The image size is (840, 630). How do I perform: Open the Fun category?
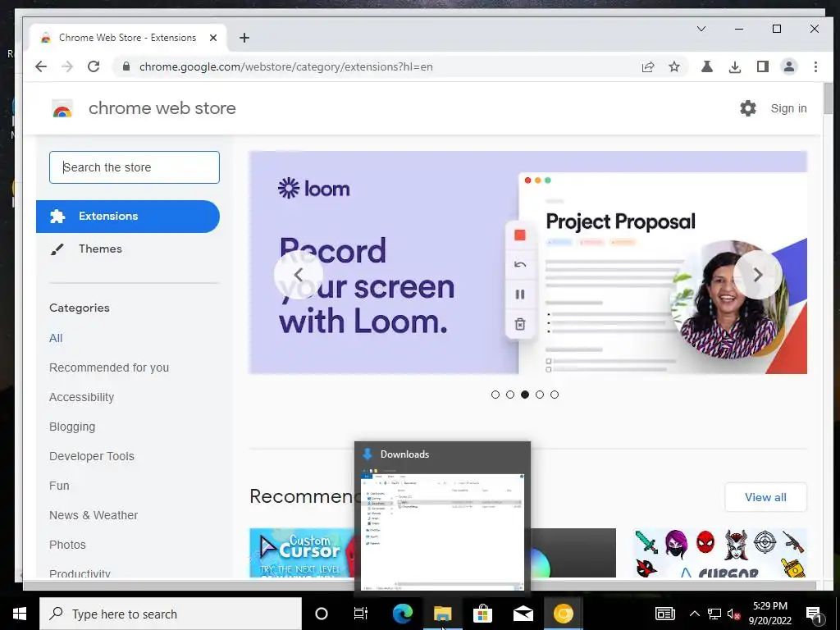59,486
